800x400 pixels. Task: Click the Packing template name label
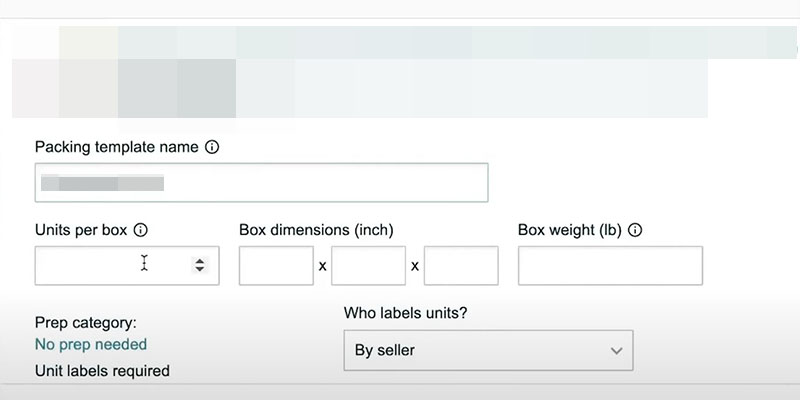point(116,146)
